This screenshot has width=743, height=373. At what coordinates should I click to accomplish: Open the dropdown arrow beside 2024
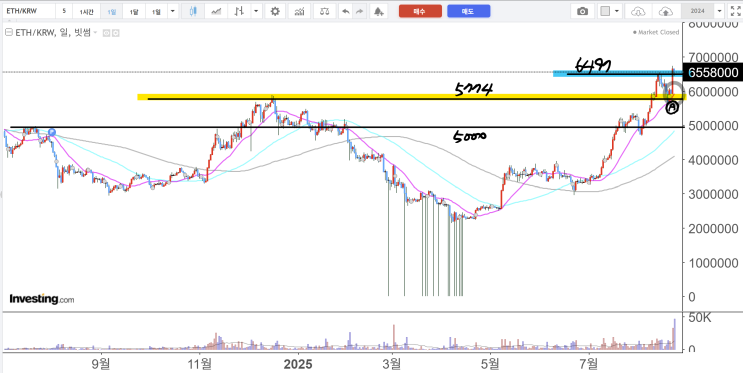tap(720, 11)
